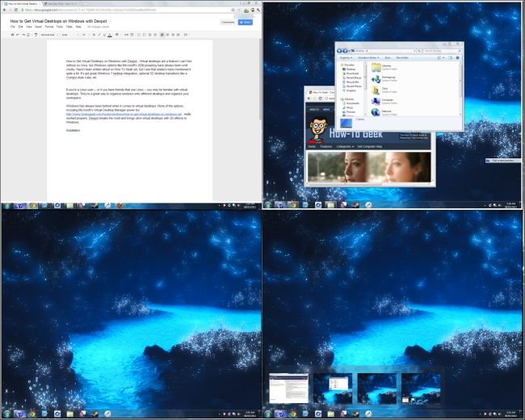Select the Network folder icon in Explorer
The width and height of the screenshot is (525, 420).
[x=376, y=112]
